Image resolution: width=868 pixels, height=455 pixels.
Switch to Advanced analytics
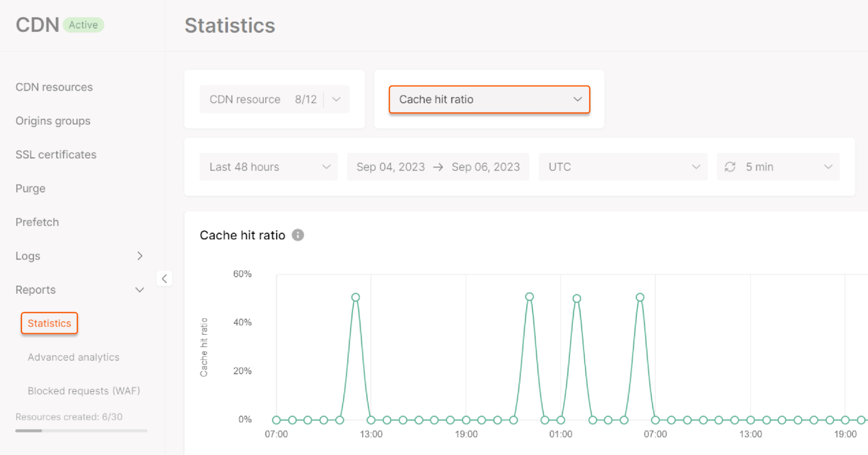pos(73,357)
